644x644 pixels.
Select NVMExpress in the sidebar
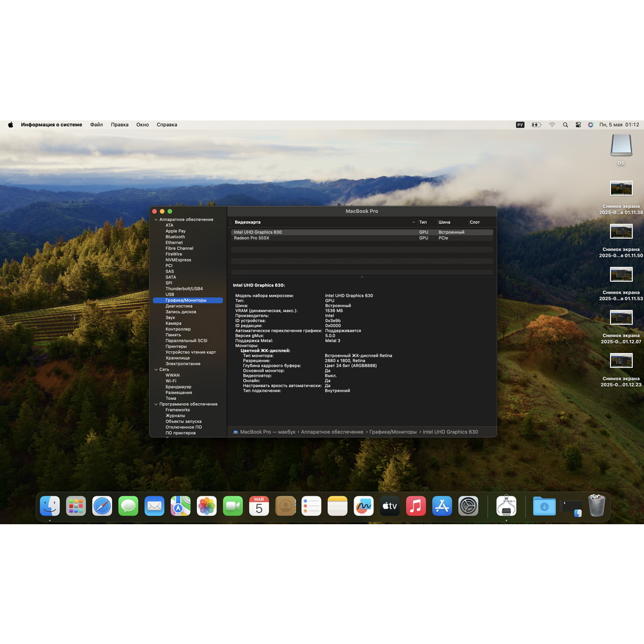pos(178,260)
